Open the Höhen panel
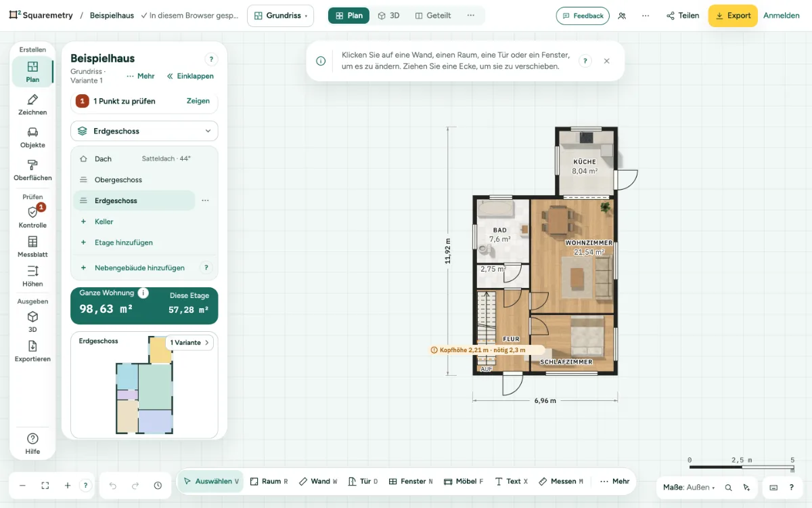 [32, 277]
